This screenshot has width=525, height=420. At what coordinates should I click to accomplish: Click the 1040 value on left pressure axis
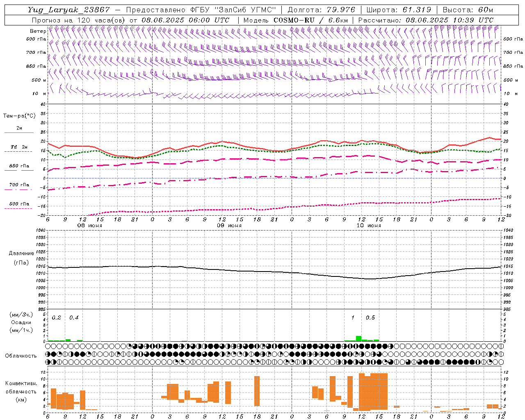[x=40, y=231]
